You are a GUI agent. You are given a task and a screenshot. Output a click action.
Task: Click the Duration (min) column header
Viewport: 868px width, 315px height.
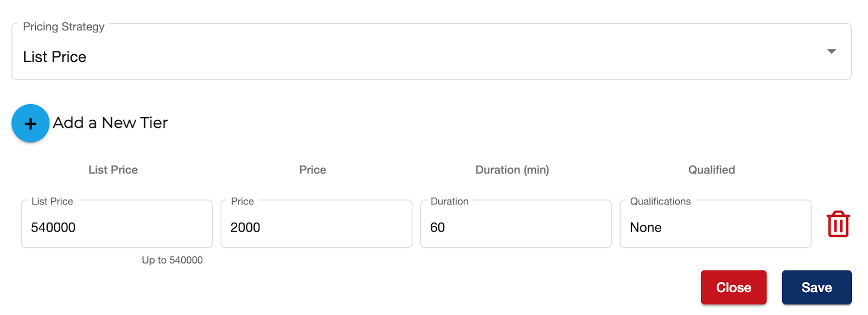[x=512, y=170]
